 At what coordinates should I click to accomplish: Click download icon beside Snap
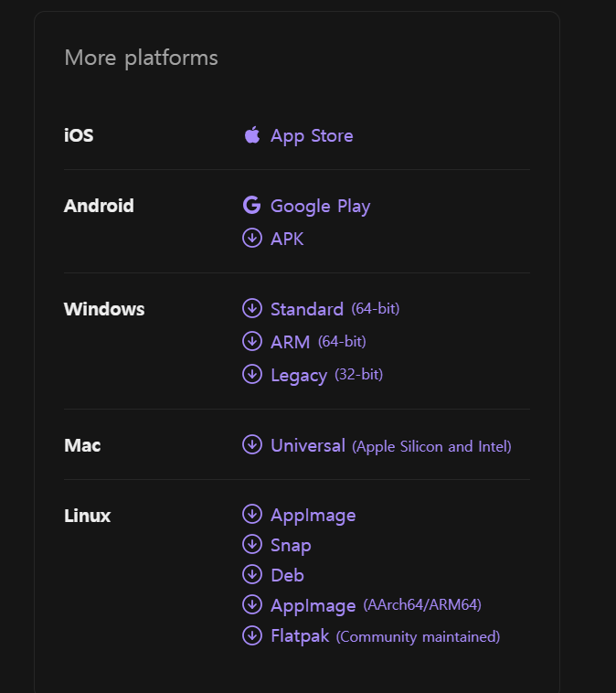(252, 544)
